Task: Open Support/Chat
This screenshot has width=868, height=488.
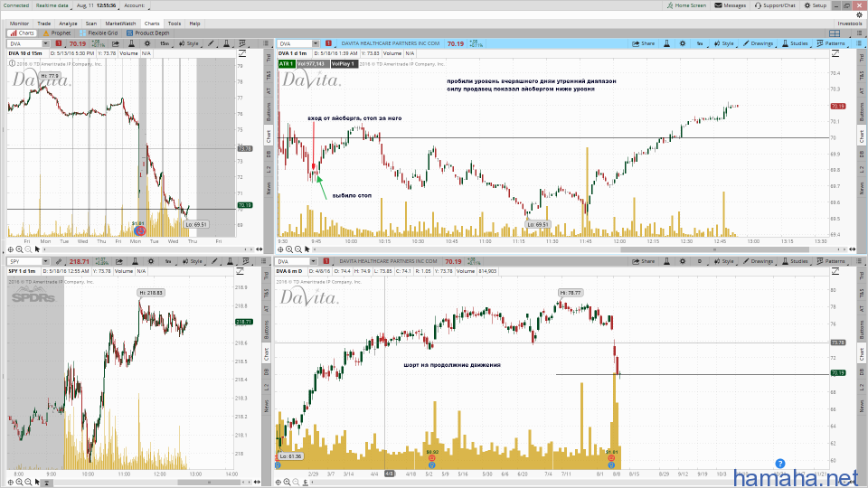Action: [x=775, y=5]
